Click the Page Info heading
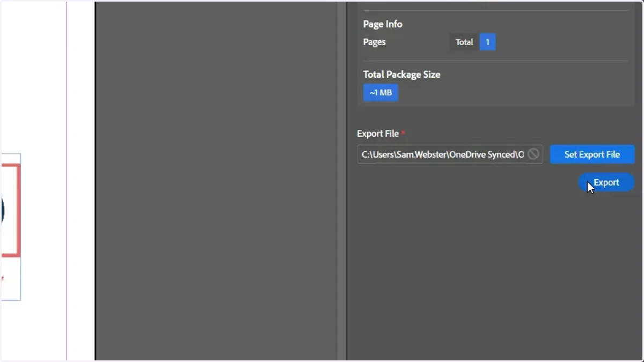The image size is (644, 362). click(383, 24)
